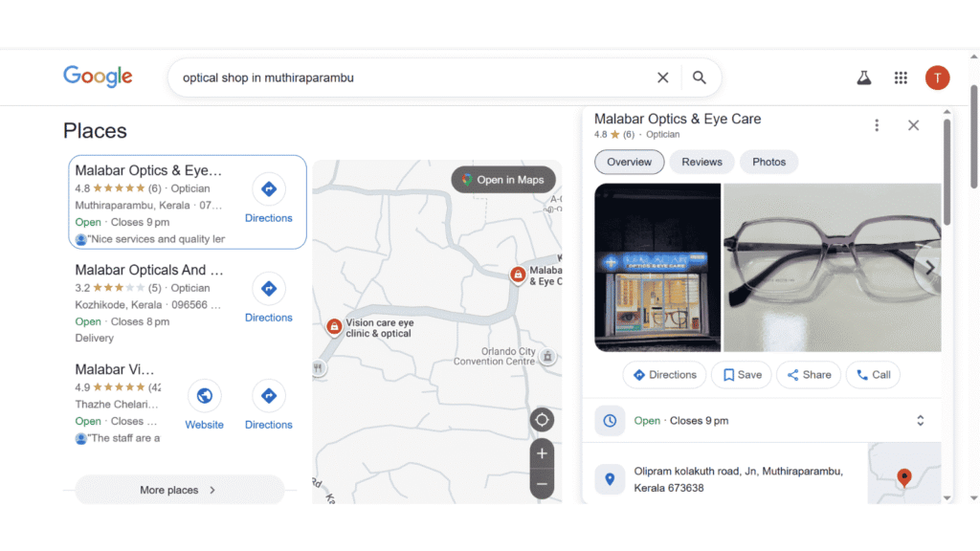
Task: Select the Overview tab
Action: [x=629, y=162]
